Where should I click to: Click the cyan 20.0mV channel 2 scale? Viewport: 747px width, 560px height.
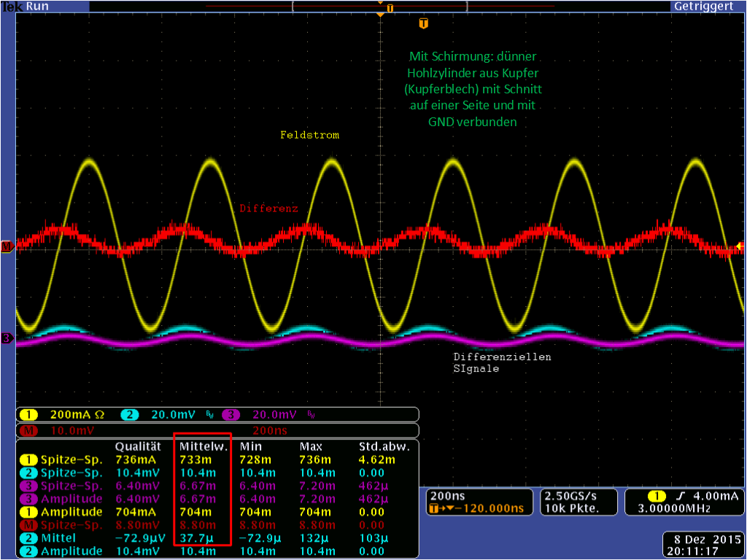[x=173, y=415]
